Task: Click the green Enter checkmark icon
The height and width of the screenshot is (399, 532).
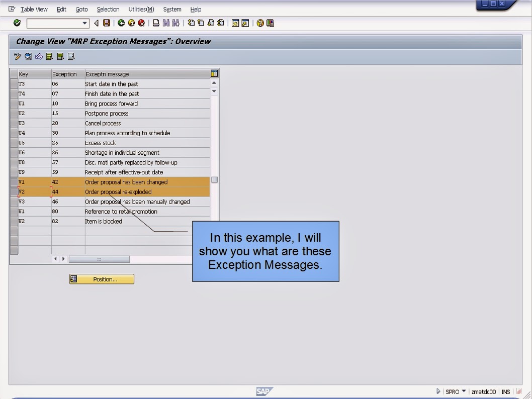Action: click(17, 23)
